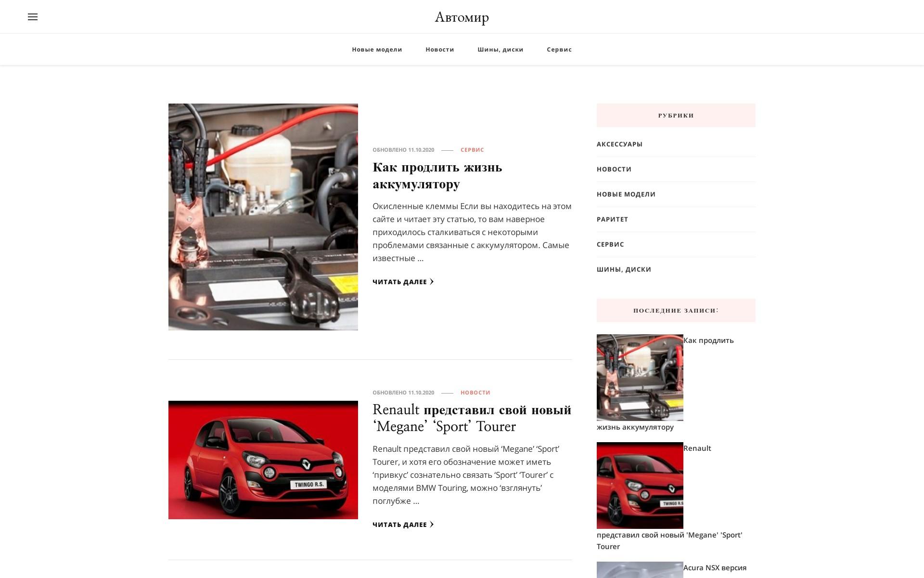Open the Шины, диски nav item
Image resolution: width=924 pixels, height=578 pixels.
500,50
